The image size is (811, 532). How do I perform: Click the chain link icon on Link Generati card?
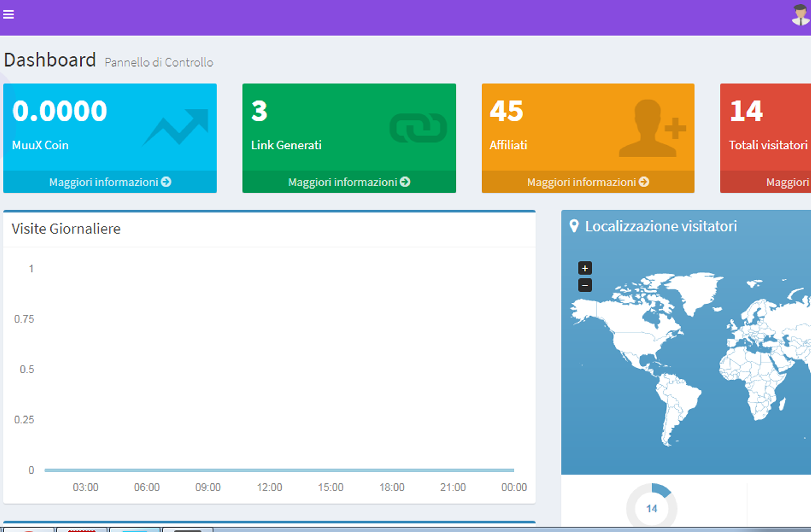[418, 128]
